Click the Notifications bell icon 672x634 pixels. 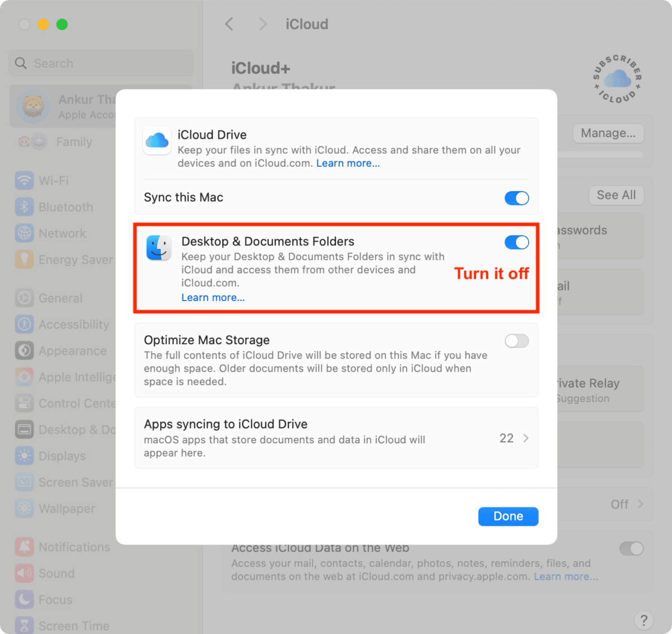tap(25, 547)
